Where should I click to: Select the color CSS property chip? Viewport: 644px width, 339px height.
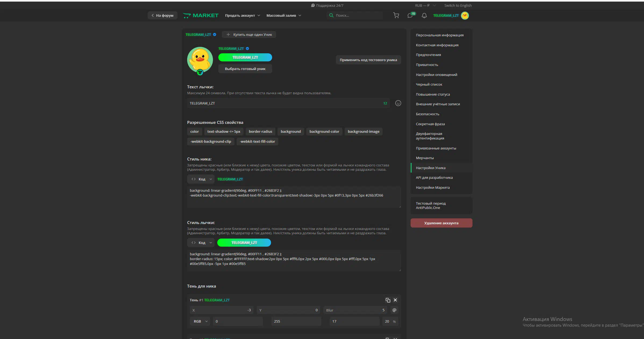click(x=195, y=131)
